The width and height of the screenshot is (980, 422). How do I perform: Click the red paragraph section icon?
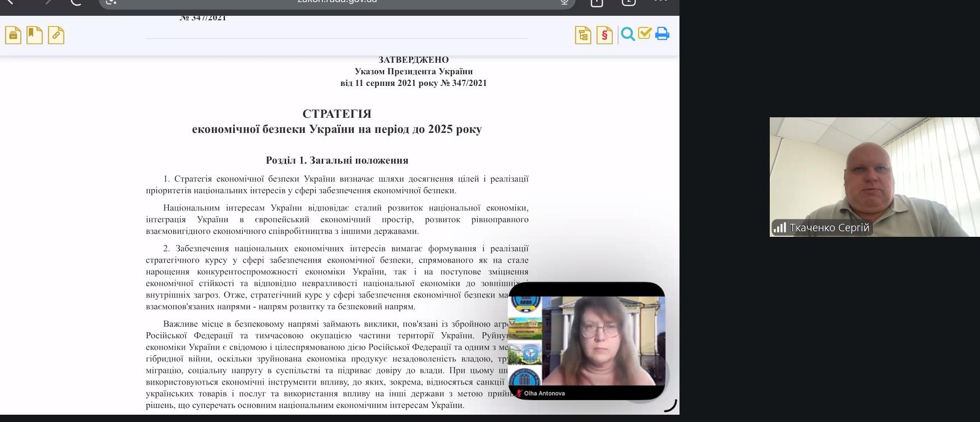pos(604,35)
